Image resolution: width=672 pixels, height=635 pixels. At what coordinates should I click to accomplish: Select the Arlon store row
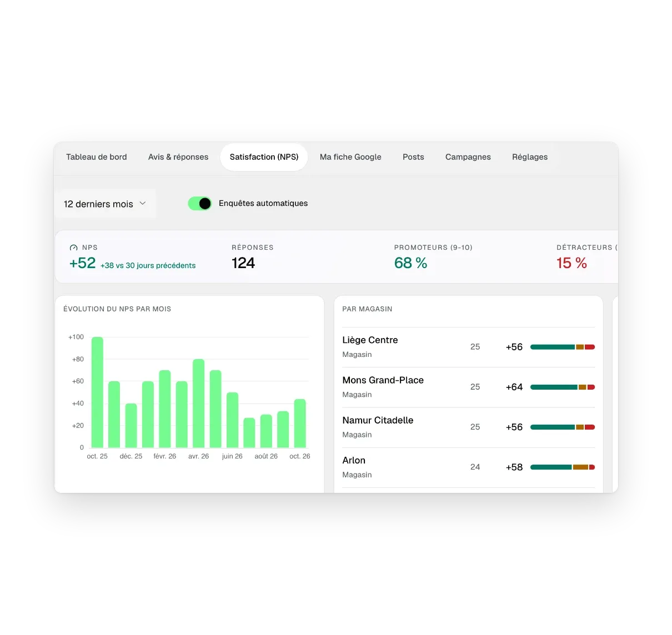(469, 467)
